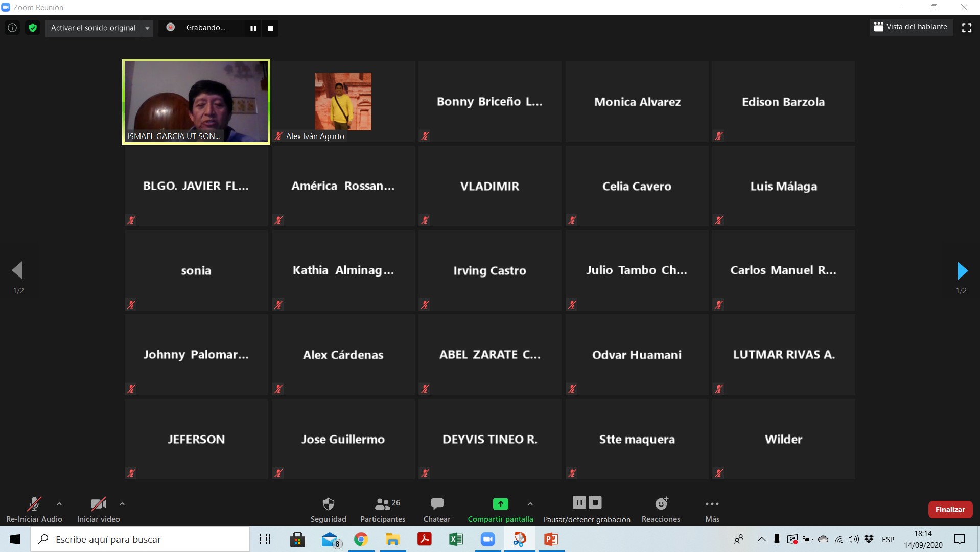Click the Compartir pantalla share icon
This screenshot has width=980, height=552.
click(x=500, y=504)
